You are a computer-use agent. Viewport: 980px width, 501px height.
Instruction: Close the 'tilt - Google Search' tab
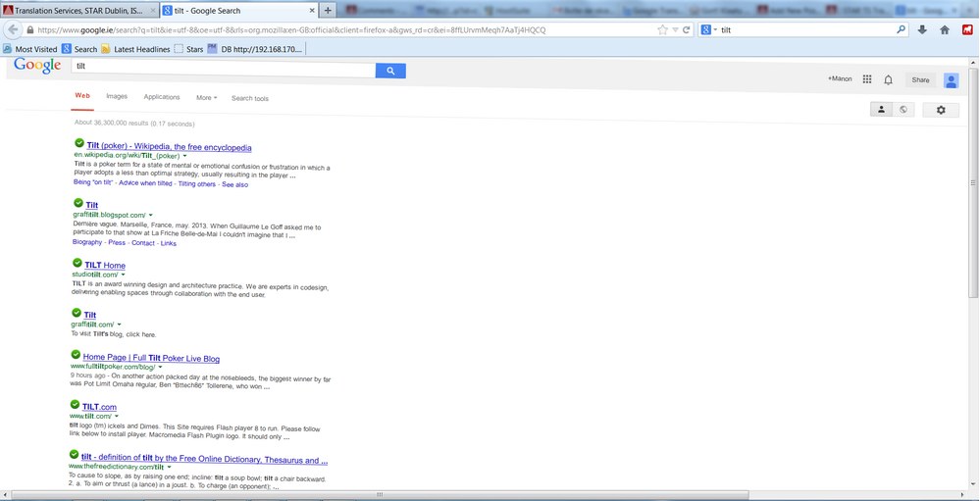click(312, 11)
